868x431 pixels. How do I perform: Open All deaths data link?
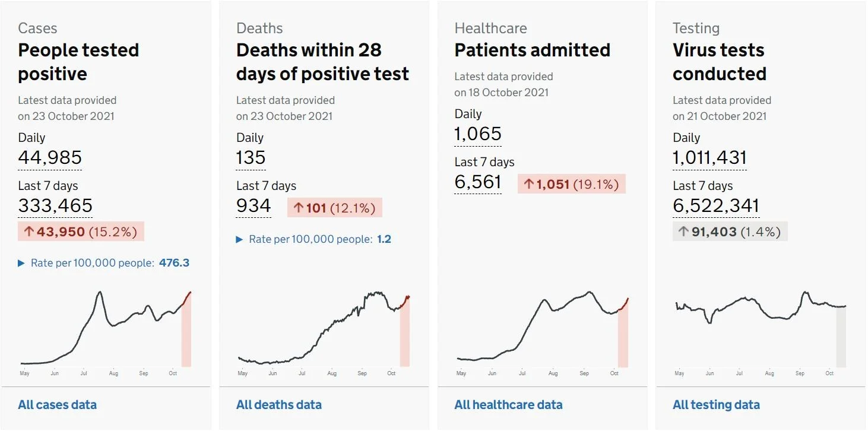pyautogui.click(x=279, y=405)
